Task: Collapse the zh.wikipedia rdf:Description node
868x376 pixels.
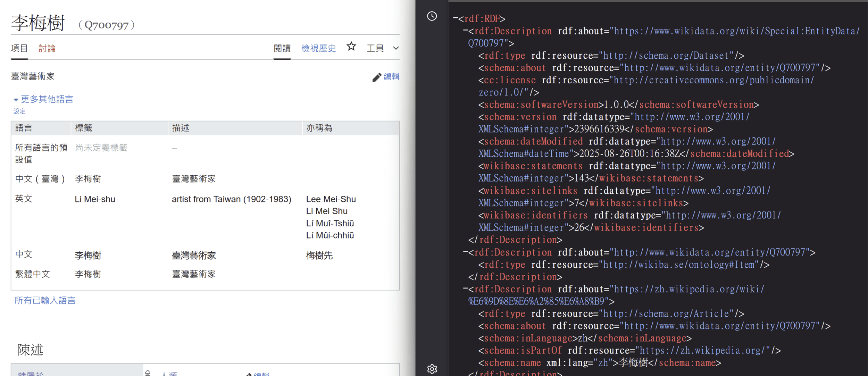Action: [465, 289]
